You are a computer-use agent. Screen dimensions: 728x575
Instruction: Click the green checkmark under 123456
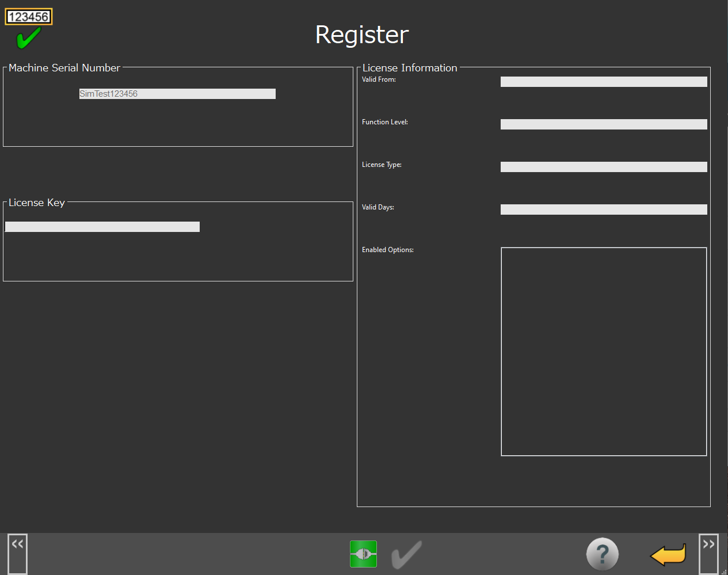click(28, 39)
